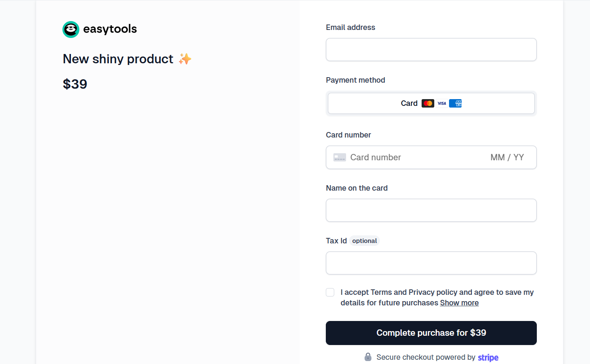Image resolution: width=590 pixels, height=364 pixels.
Task: Tick the accept Terms and Privacy checkbox
Action: click(x=330, y=292)
